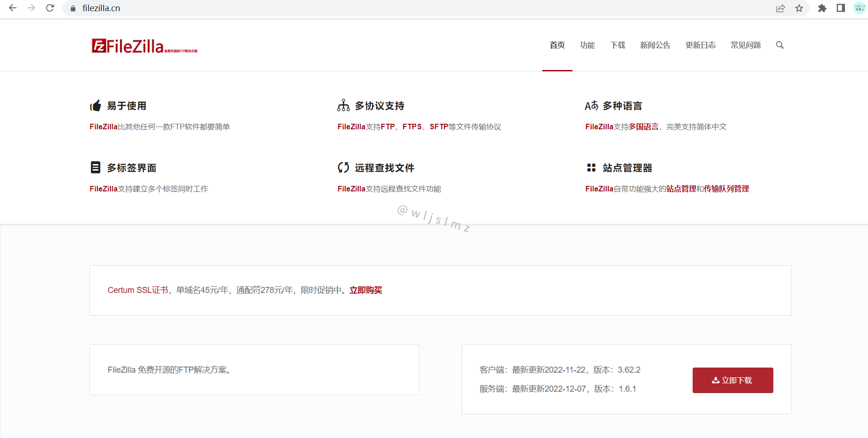This screenshot has width=868, height=438.
Task: Click the 多种语言 translate icon
Action: 592,106
